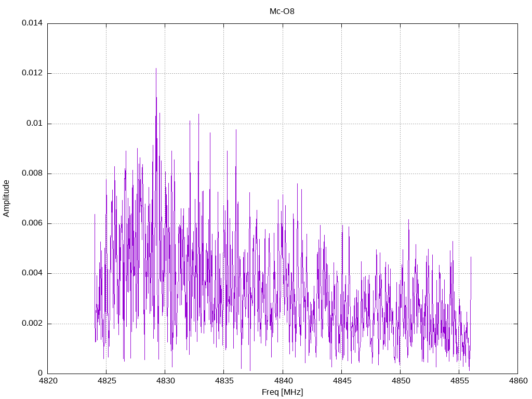Click x-axis tick label 4855

[459, 381]
